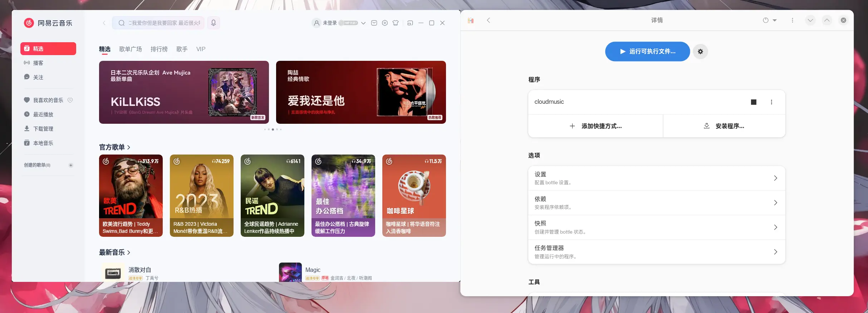
Task: Open 最近播放 in the sidebar
Action: (48, 114)
